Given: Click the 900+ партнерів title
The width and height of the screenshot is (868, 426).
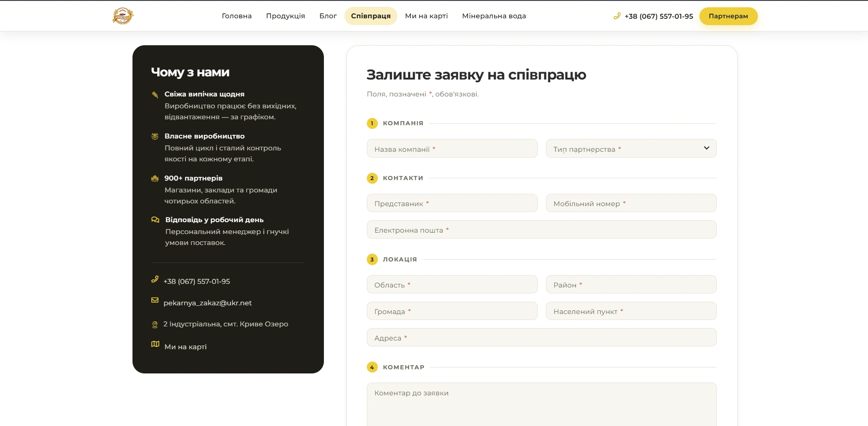Looking at the screenshot, I should [x=193, y=178].
